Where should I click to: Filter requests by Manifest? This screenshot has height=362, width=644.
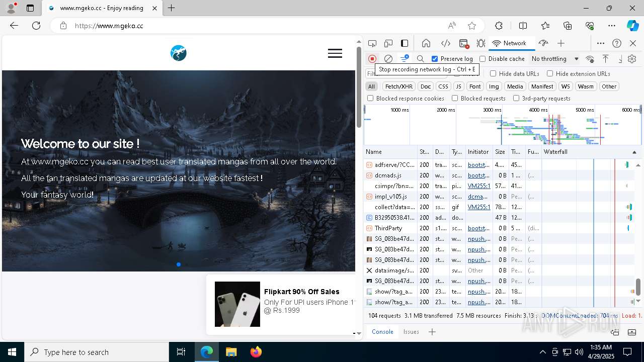pyautogui.click(x=542, y=86)
